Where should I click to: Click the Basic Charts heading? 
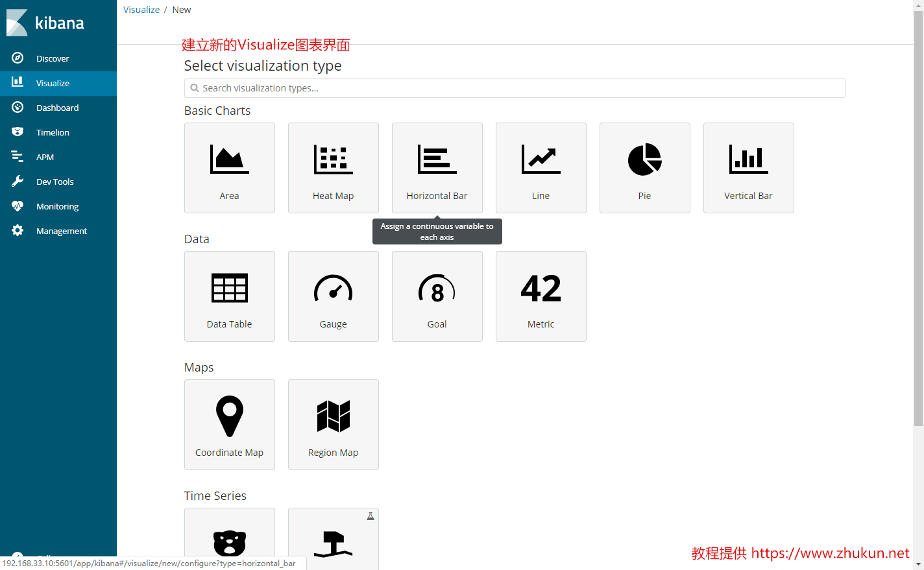pos(217,111)
